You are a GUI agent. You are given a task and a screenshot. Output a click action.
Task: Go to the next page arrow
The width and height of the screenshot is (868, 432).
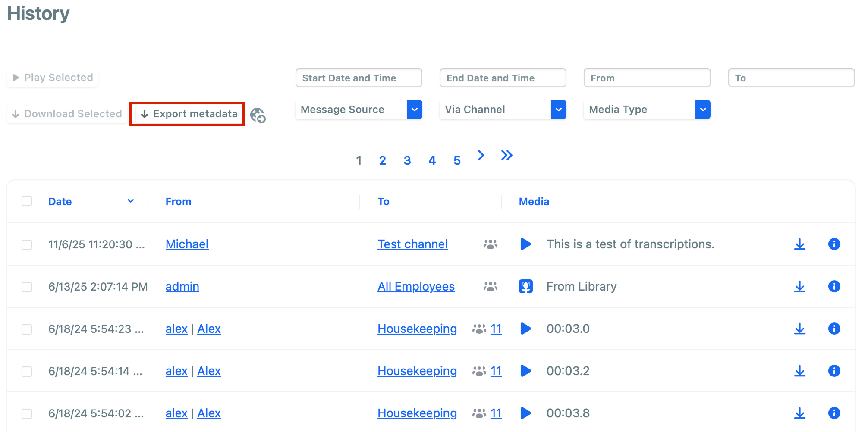(x=481, y=155)
